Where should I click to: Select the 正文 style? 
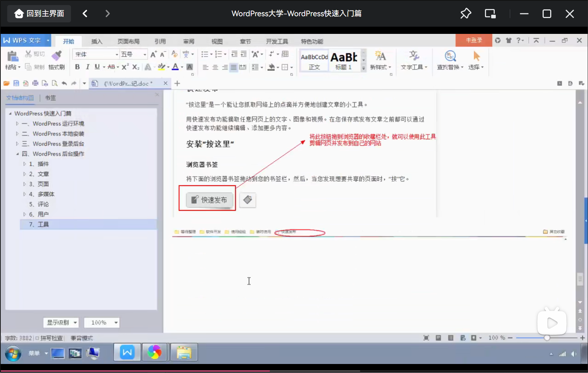(314, 61)
